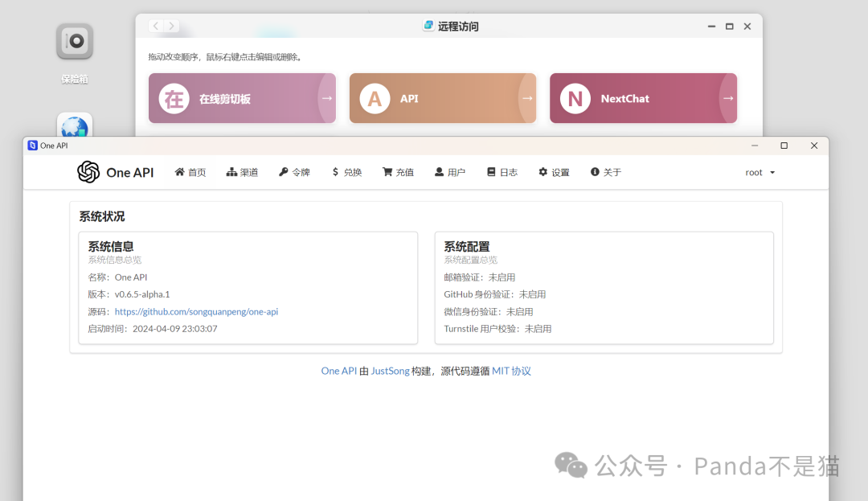
Task: Click the 设置 gear icon
Action: 542,171
